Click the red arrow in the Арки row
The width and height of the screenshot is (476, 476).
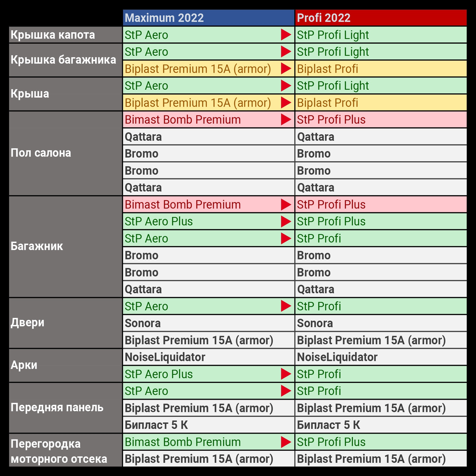[x=286, y=374]
